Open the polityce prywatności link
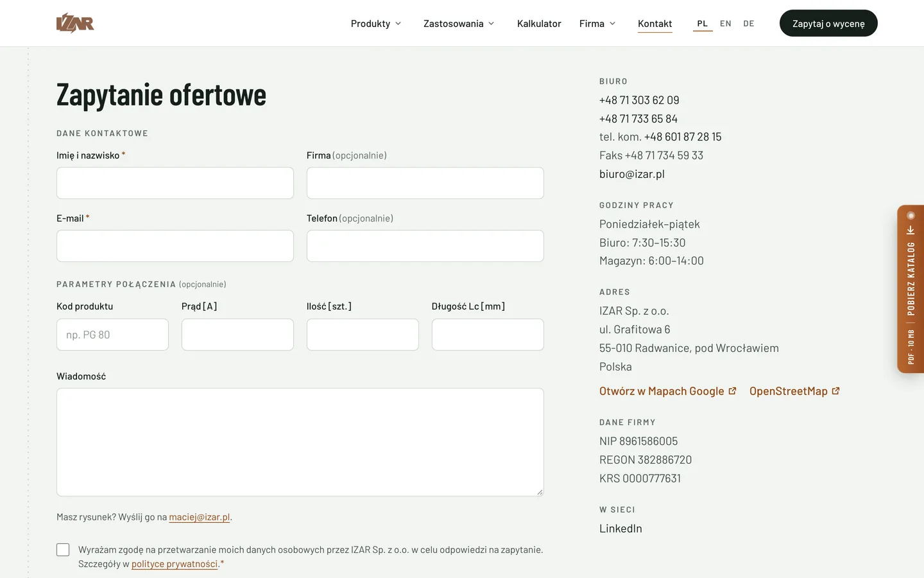Viewport: 924px width, 578px height. [175, 564]
